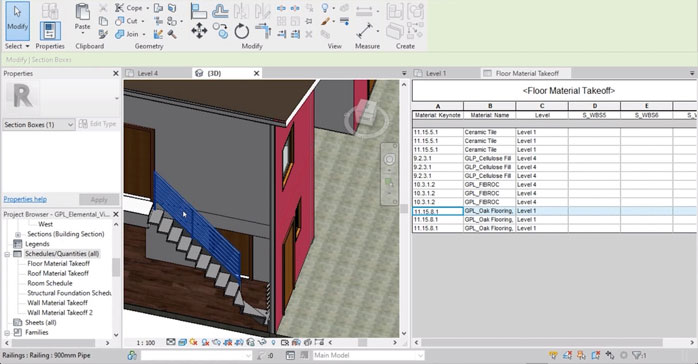The width and height of the screenshot is (698, 364).
Task: Expand the Families node
Action: point(7,332)
